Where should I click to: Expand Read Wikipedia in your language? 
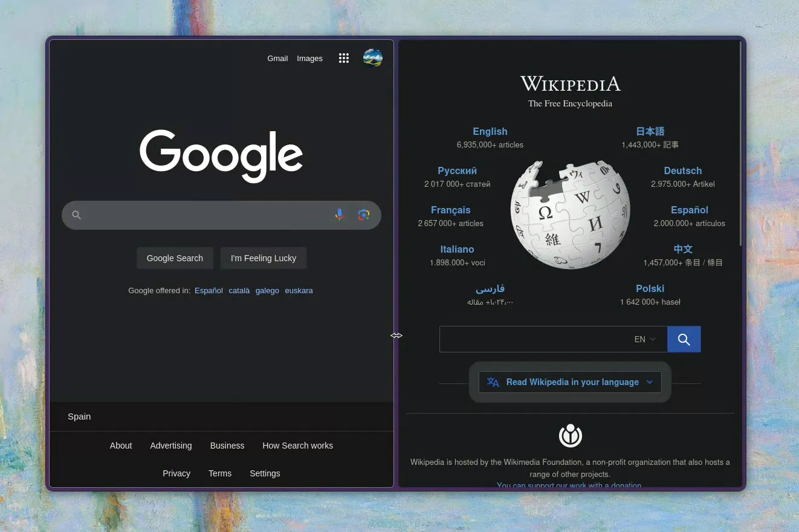click(571, 382)
